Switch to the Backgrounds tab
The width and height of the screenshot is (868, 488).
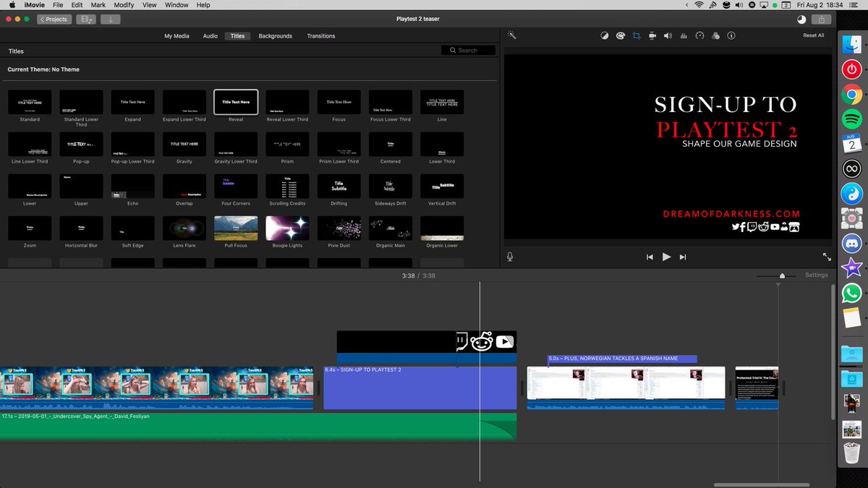click(276, 36)
